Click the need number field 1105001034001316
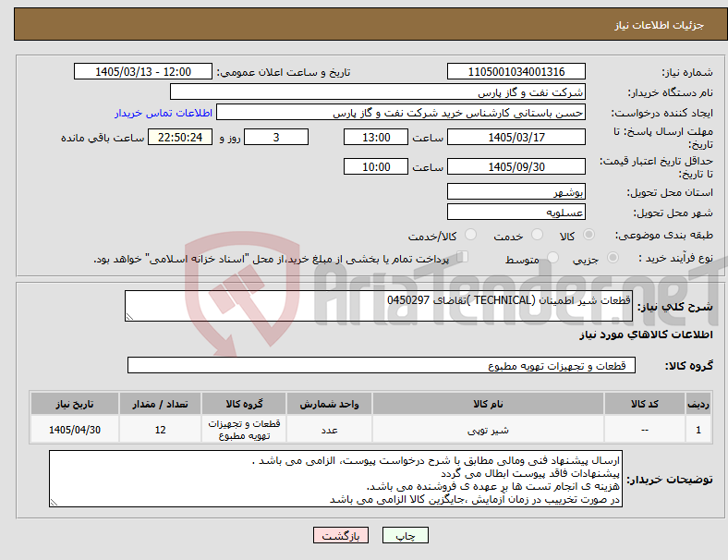The width and height of the screenshot is (728, 560). [x=516, y=71]
